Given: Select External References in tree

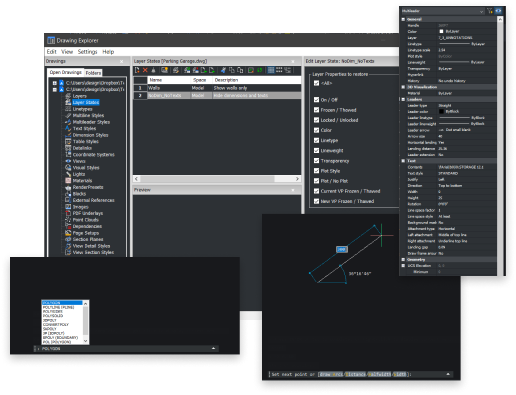Looking at the screenshot, I should [93, 200].
